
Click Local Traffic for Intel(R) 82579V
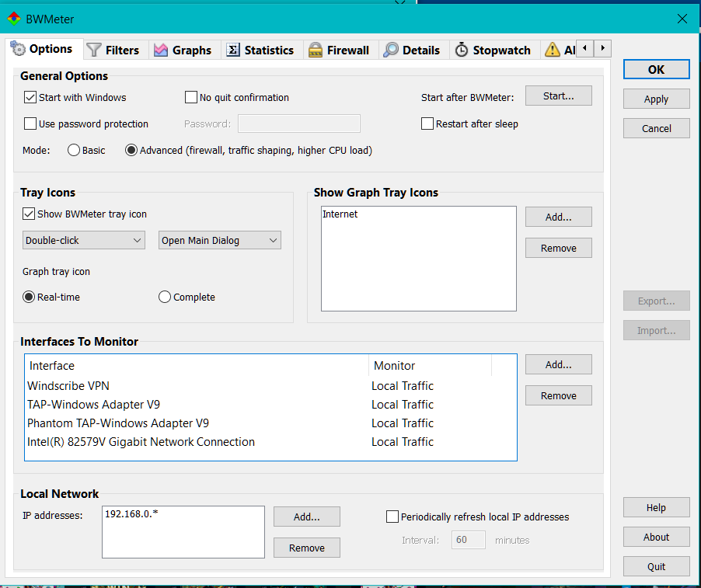(403, 442)
